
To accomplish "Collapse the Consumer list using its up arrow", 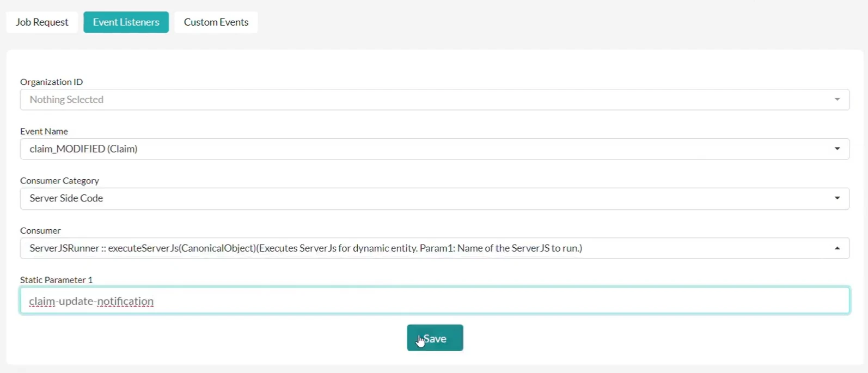I will [838, 248].
